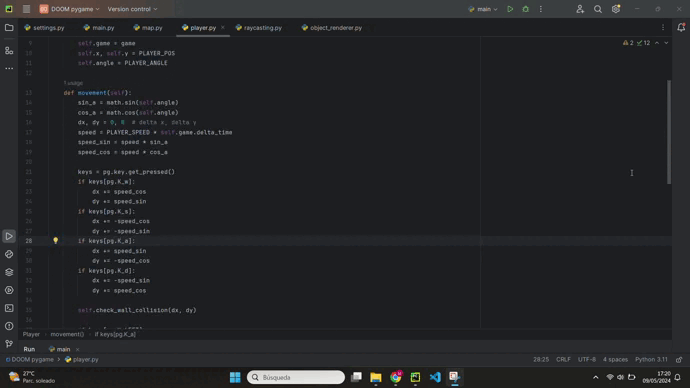The height and width of the screenshot is (388, 690).
Task: Switch to the main.py tab
Action: 99,28
